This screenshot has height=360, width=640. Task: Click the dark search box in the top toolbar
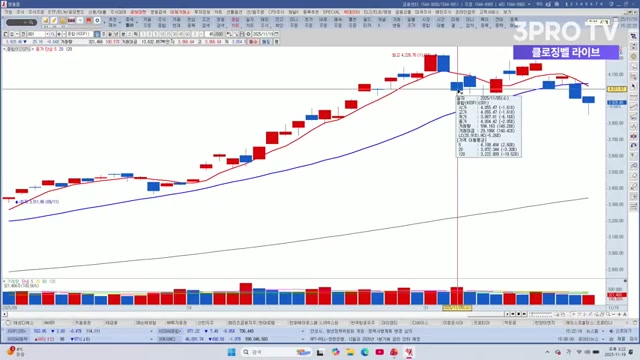coord(21,22)
